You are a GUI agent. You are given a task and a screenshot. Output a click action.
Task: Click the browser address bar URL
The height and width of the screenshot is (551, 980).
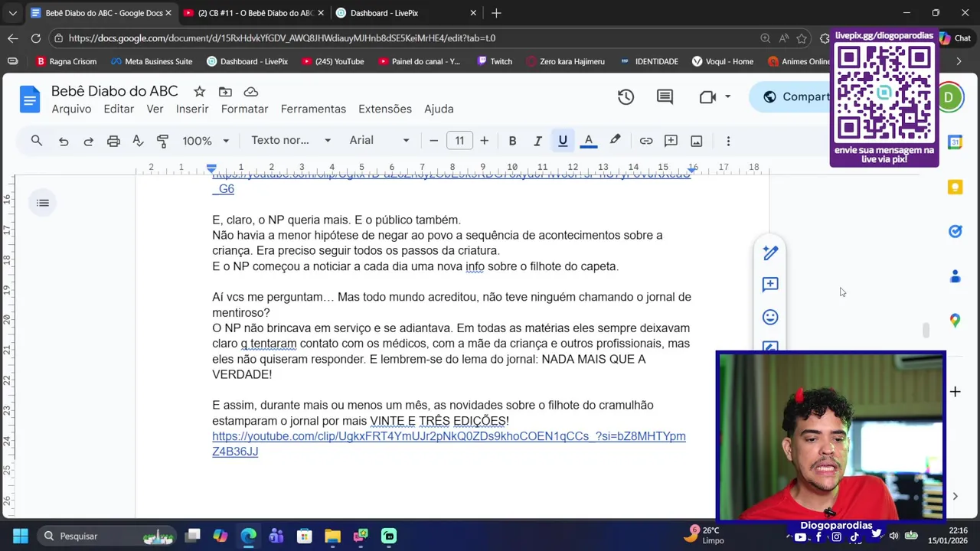pos(282,38)
